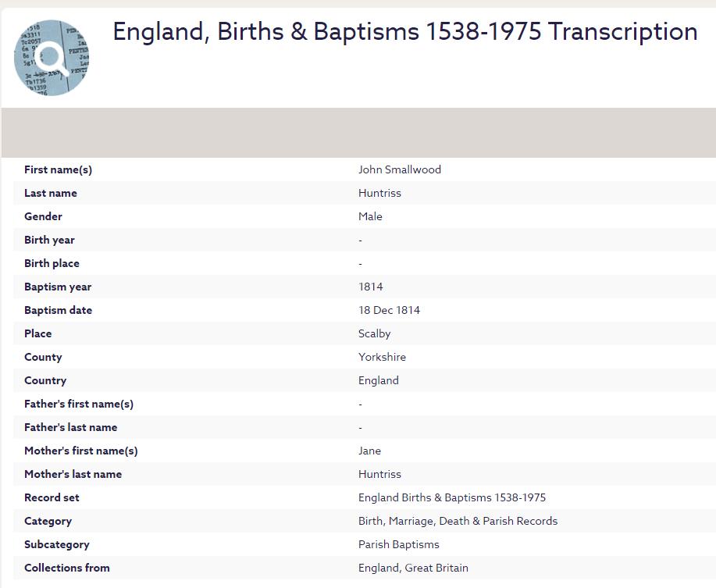Click the Parish Baptisms subcategory value
The width and height of the screenshot is (716, 588).
[398, 544]
